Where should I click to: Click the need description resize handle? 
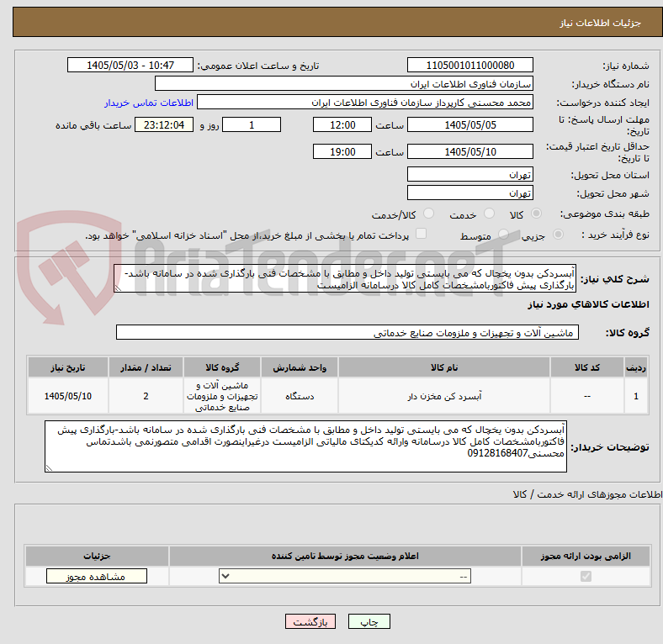[118, 288]
